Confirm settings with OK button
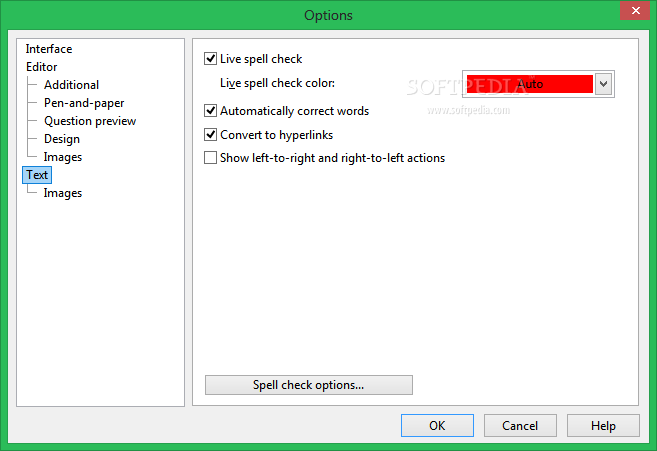Image resolution: width=657 pixels, height=451 pixels. [437, 425]
